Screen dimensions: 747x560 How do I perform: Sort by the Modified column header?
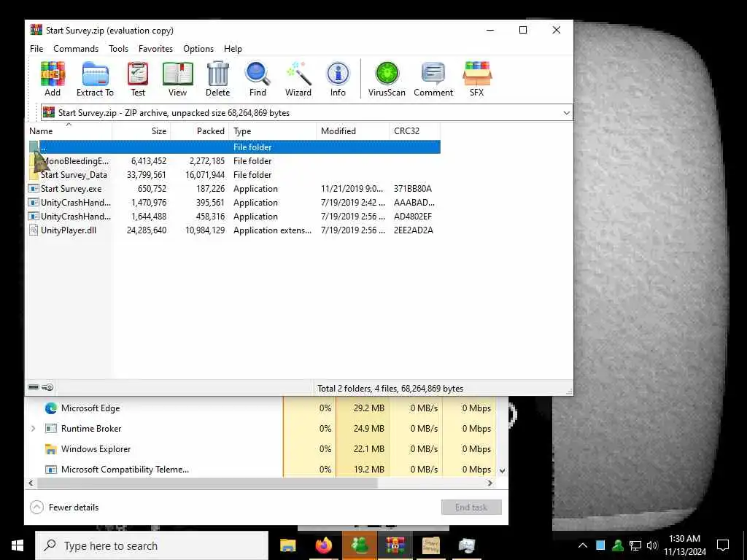point(352,131)
